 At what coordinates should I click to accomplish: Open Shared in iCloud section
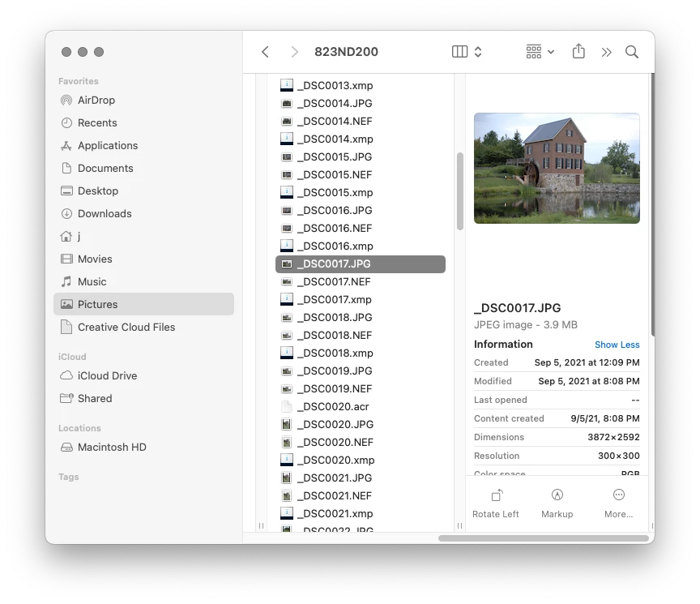[143, 399]
